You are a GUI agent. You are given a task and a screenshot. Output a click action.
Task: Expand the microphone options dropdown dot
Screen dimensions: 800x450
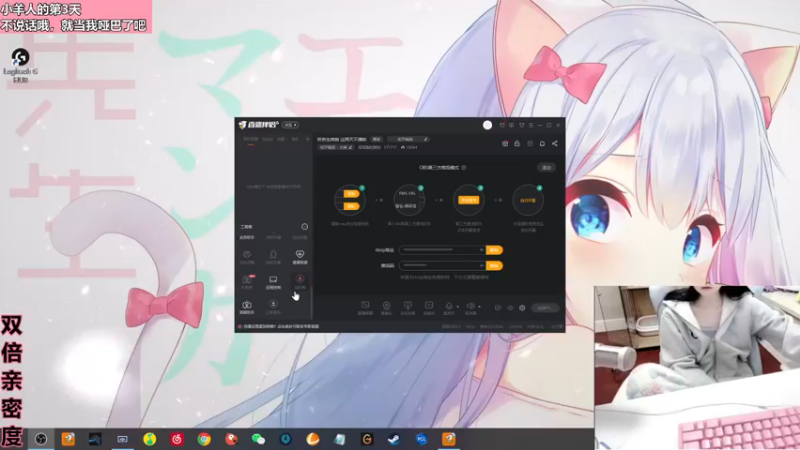click(x=458, y=307)
